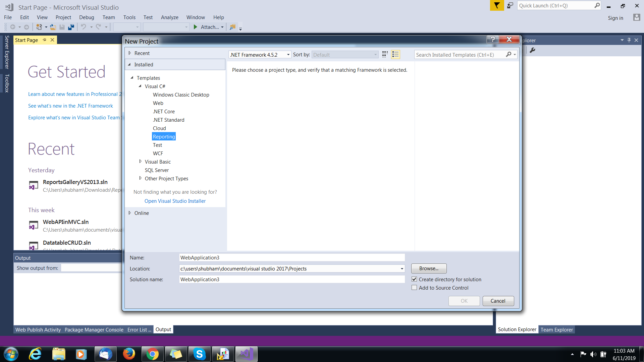Click the Undo toolbar icon

(84, 27)
